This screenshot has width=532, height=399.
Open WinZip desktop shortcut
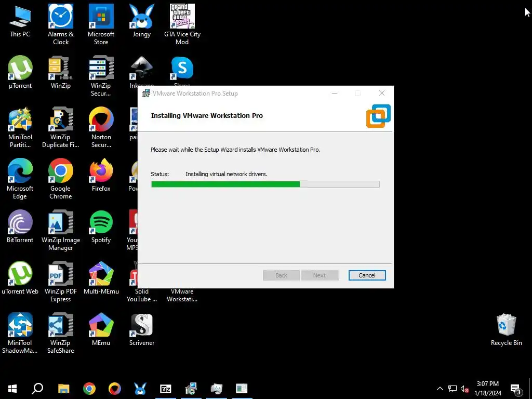tap(61, 72)
